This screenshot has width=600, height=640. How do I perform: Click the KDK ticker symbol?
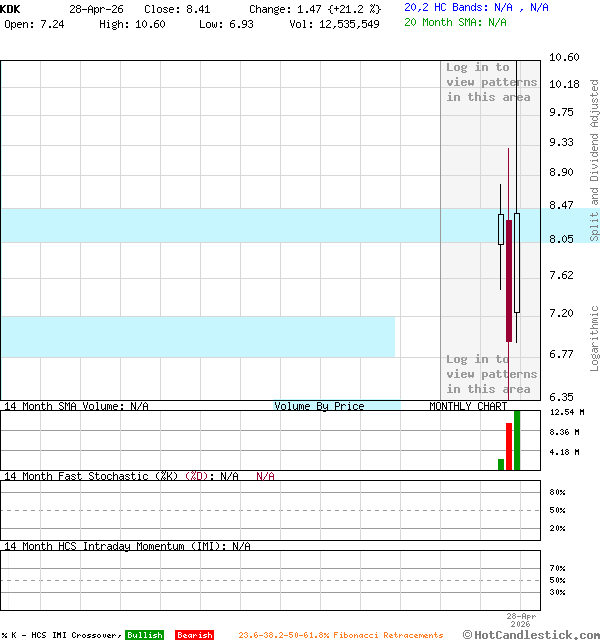(10, 8)
